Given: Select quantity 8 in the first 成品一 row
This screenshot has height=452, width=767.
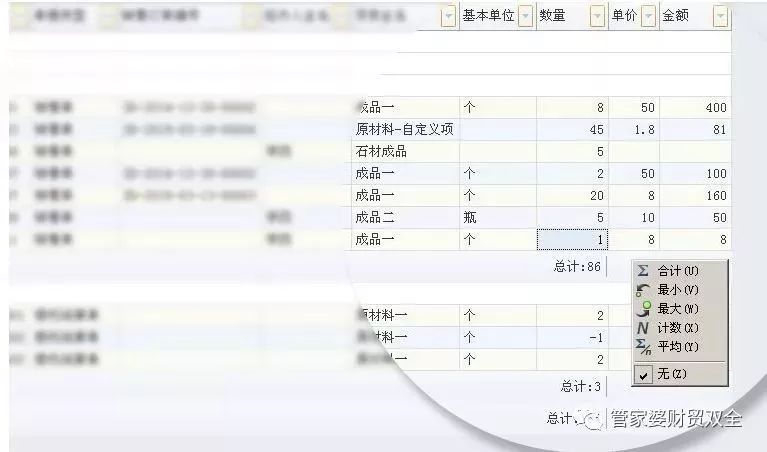Looking at the screenshot, I should 572,108.
